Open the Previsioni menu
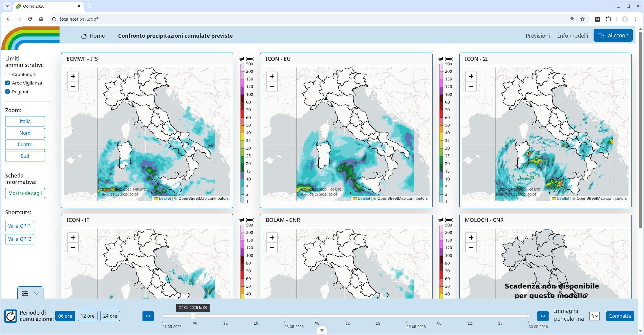This screenshot has width=644, height=335. pyautogui.click(x=538, y=36)
